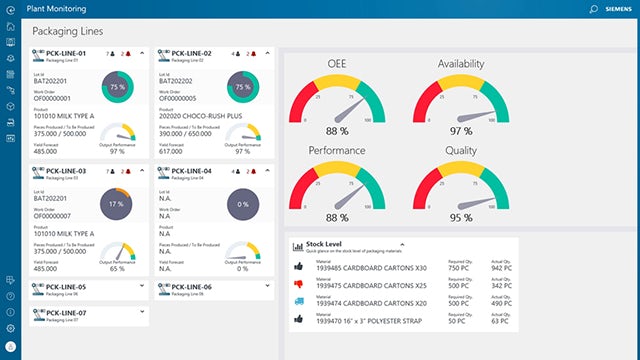This screenshot has width=640, height=360.
Task: Click the 75% progress ring on PCK-LINE-01
Action: (x=118, y=87)
